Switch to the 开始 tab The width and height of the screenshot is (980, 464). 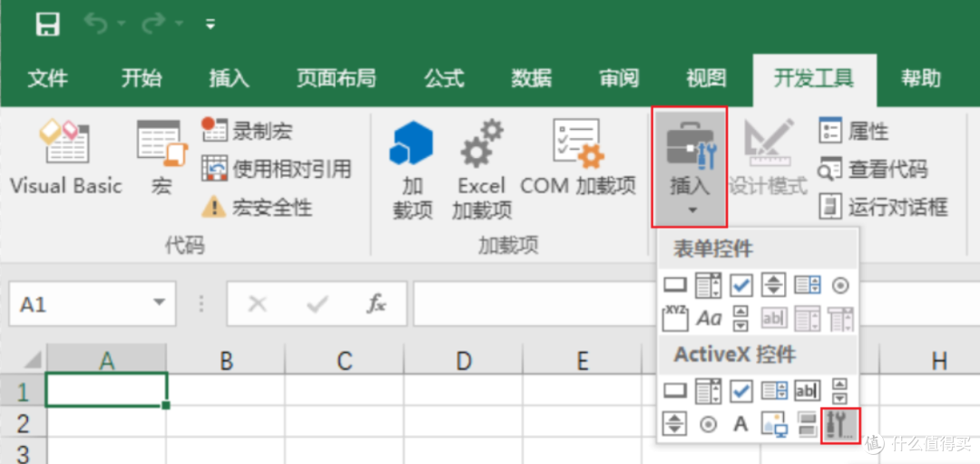pos(142,79)
